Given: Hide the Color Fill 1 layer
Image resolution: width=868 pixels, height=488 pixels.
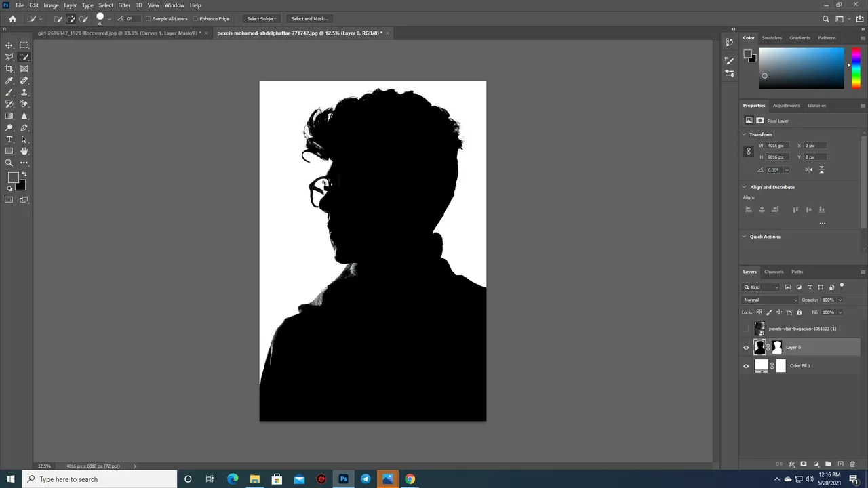Looking at the screenshot, I should (x=747, y=366).
